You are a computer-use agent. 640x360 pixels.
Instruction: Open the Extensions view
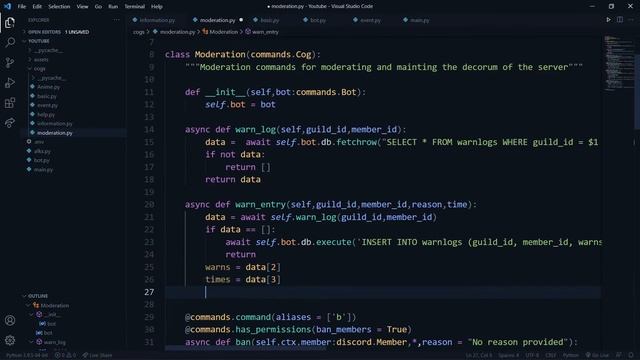coord(10,102)
